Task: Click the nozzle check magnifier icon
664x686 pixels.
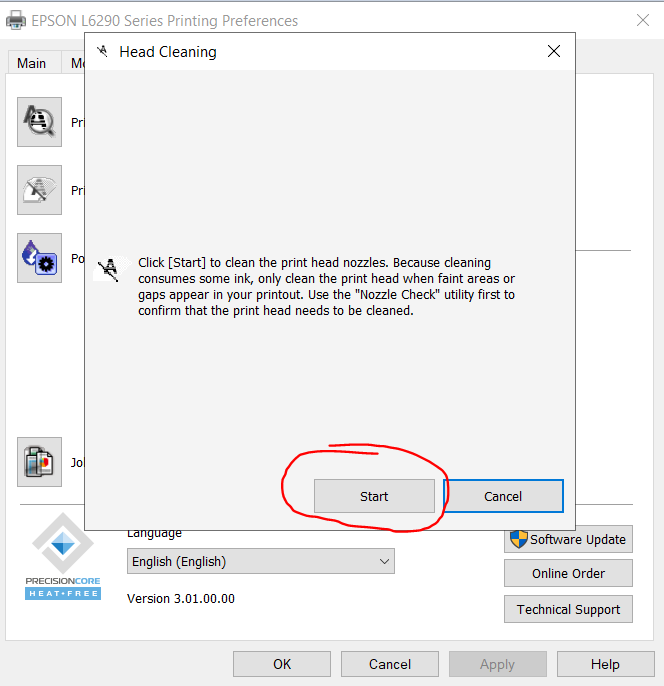Action: click(x=40, y=122)
